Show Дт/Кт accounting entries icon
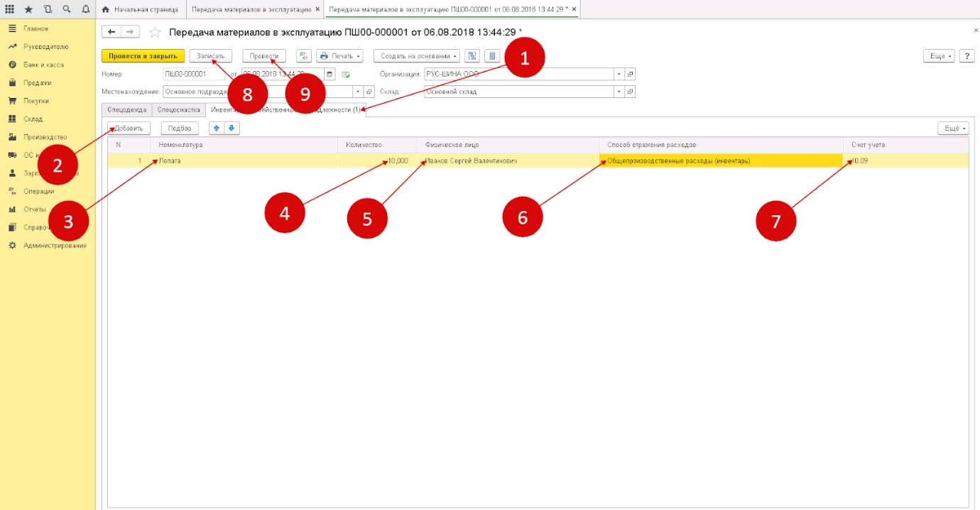The image size is (980, 510). click(x=304, y=56)
